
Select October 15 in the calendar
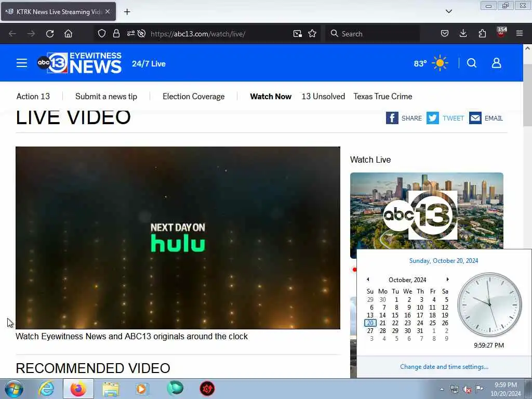pos(395,315)
